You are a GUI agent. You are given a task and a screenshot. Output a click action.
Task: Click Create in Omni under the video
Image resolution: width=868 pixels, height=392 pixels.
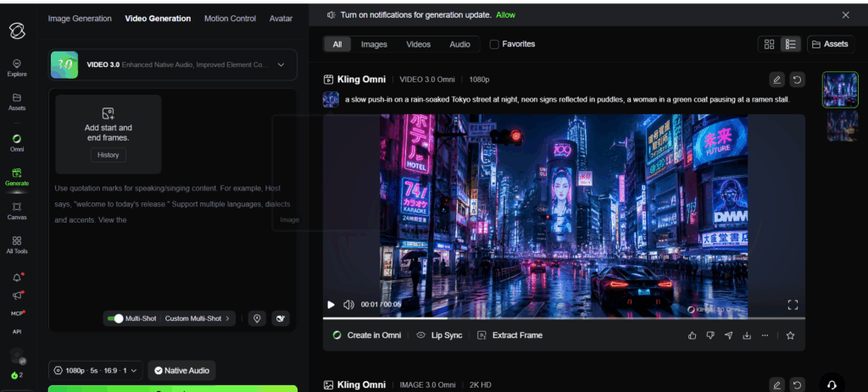tap(367, 335)
